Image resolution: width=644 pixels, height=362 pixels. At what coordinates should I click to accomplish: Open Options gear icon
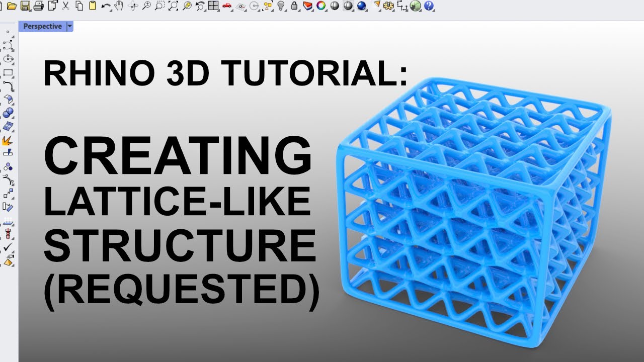(x=388, y=6)
